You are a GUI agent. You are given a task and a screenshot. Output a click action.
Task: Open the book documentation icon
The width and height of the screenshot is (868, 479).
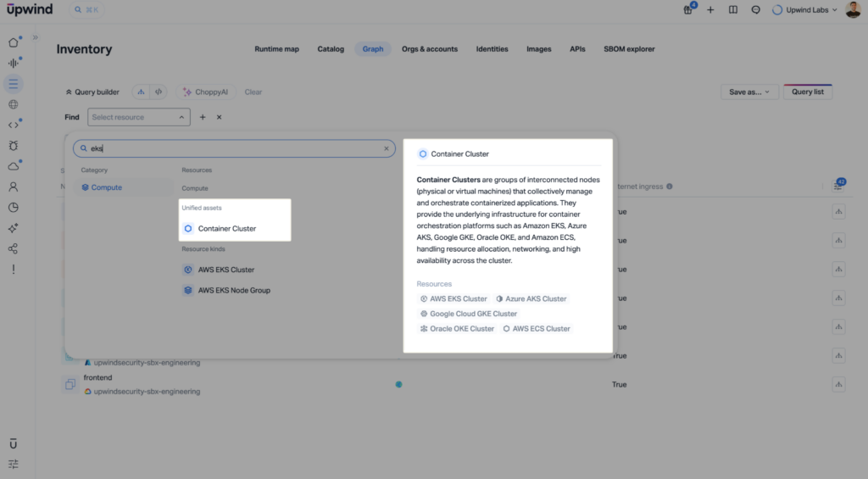[x=733, y=9]
